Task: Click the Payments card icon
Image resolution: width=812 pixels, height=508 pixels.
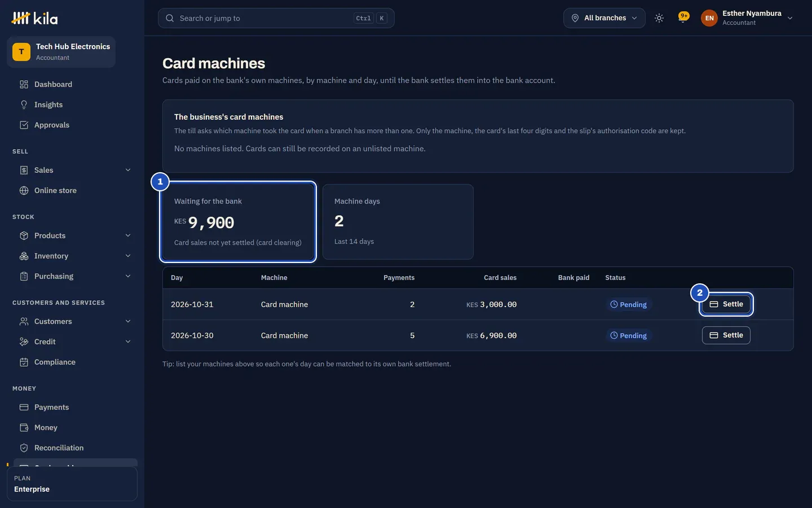Action: click(24, 407)
